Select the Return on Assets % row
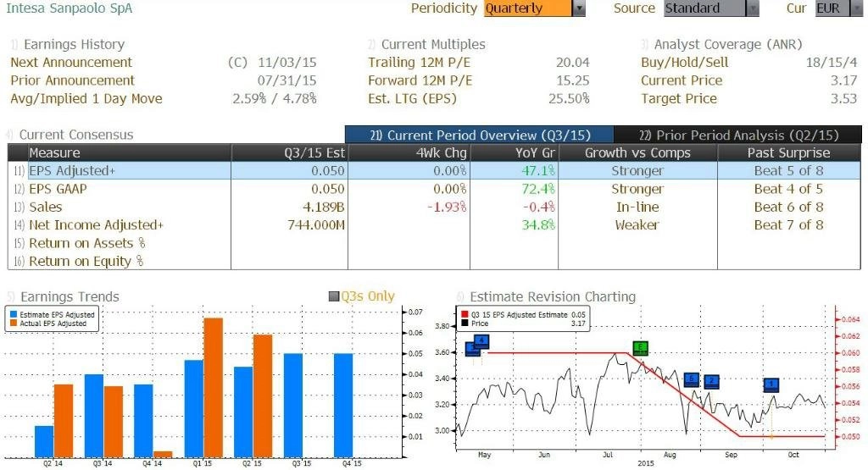 434,243
